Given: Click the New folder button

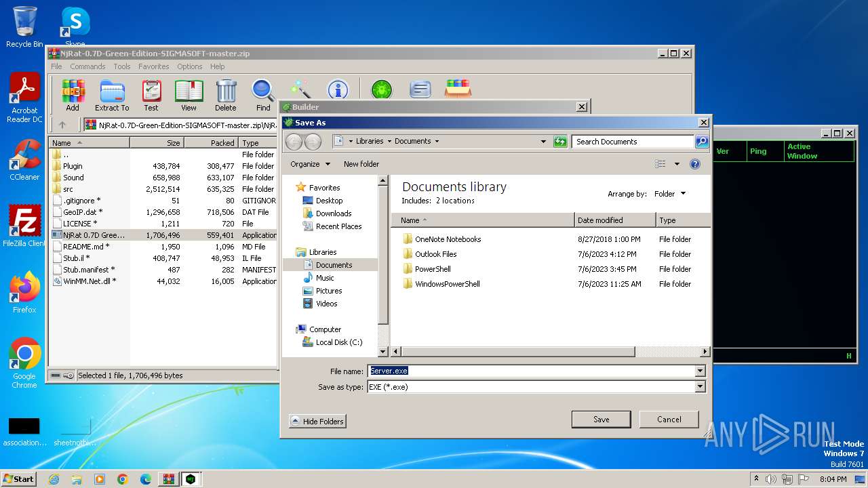Looking at the screenshot, I should click(361, 164).
